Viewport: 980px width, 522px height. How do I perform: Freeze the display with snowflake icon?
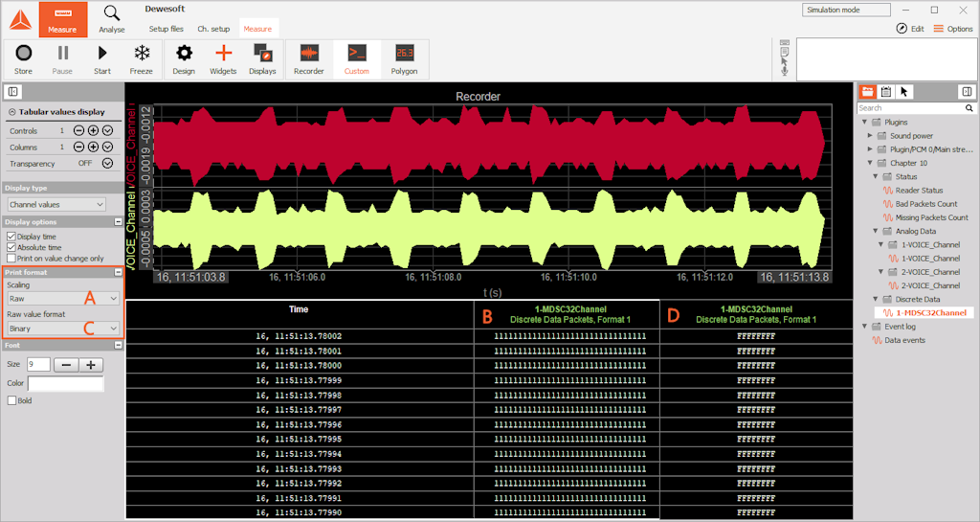pyautogui.click(x=142, y=59)
